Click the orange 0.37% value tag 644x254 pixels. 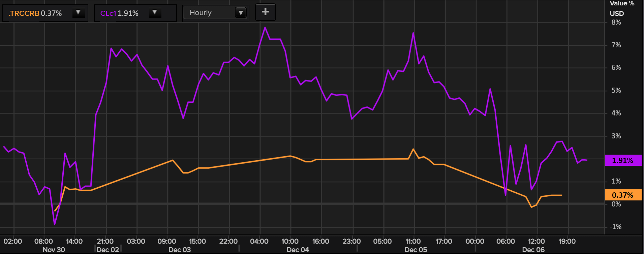(x=622, y=195)
